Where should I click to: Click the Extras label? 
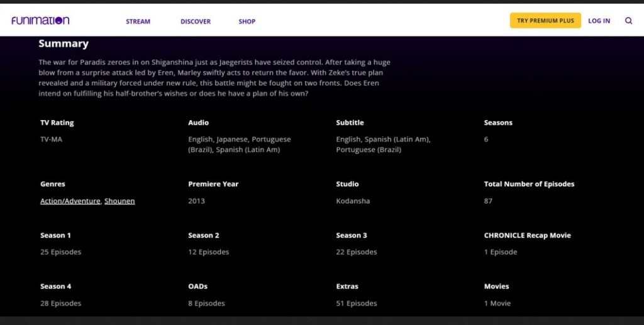click(347, 287)
